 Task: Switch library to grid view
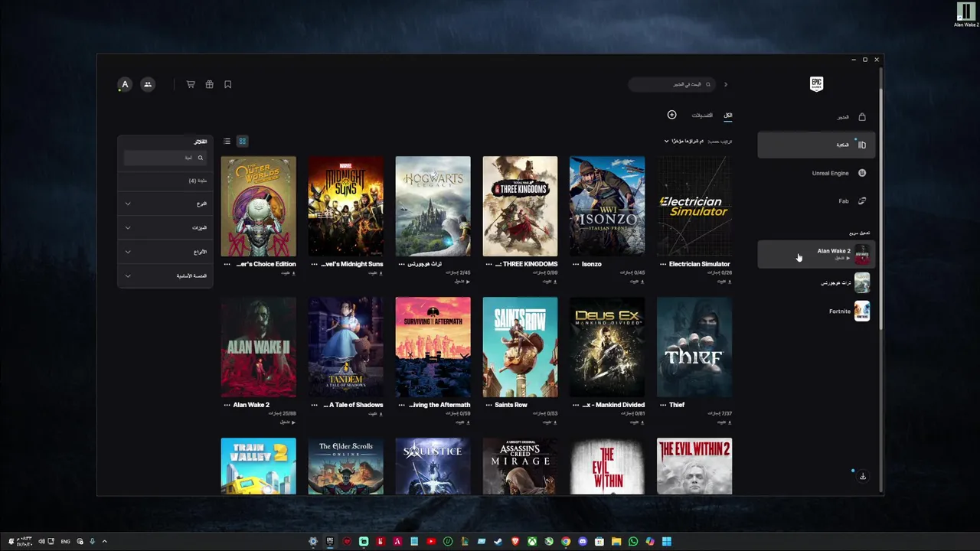pos(243,141)
